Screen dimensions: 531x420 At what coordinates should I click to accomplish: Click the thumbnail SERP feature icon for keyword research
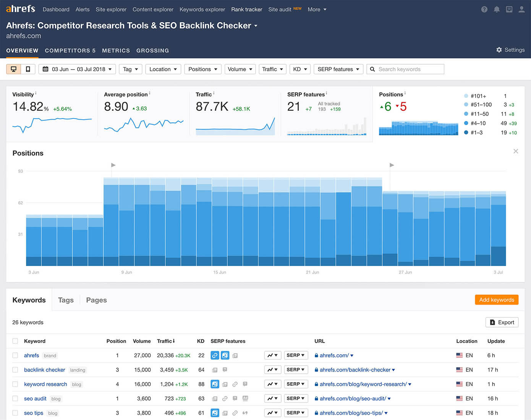pyautogui.click(x=215, y=384)
